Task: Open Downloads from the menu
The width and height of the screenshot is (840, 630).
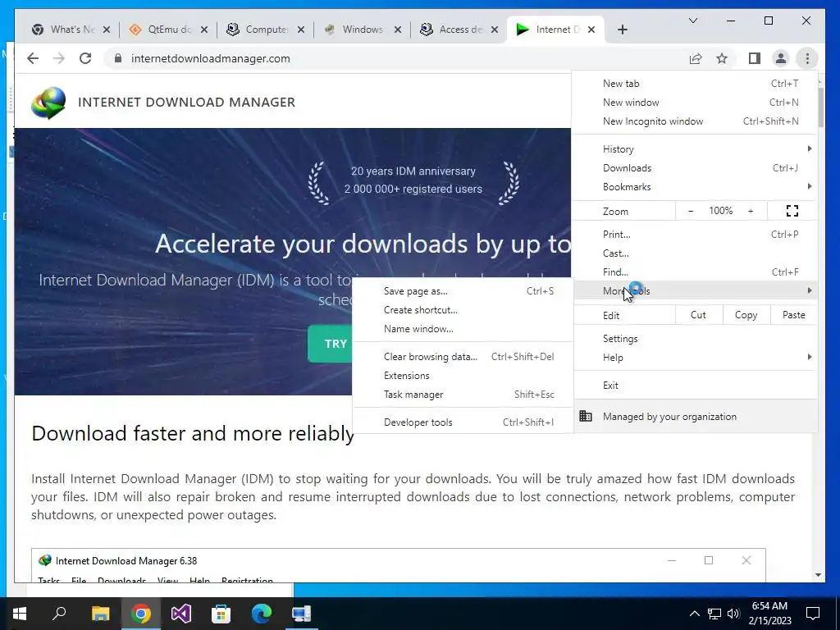Action: click(x=695, y=167)
